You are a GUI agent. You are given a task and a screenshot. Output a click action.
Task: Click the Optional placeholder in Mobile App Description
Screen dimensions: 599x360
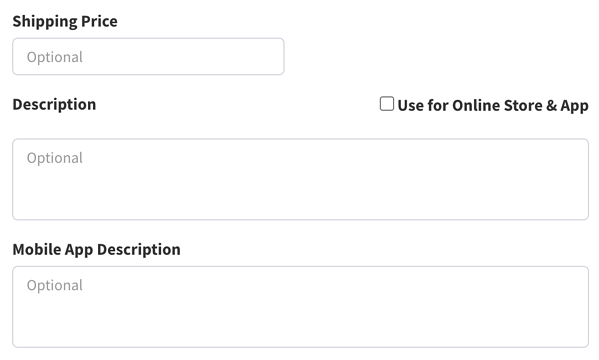point(55,285)
